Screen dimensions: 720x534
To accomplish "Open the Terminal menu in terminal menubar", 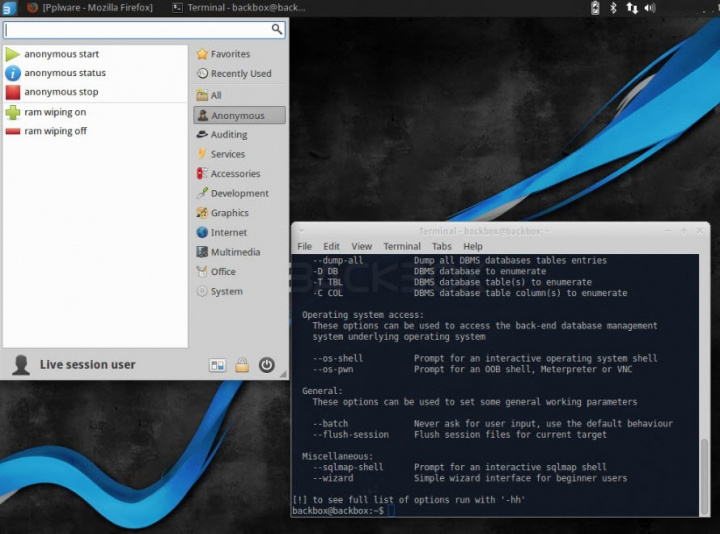I will pyautogui.click(x=402, y=246).
